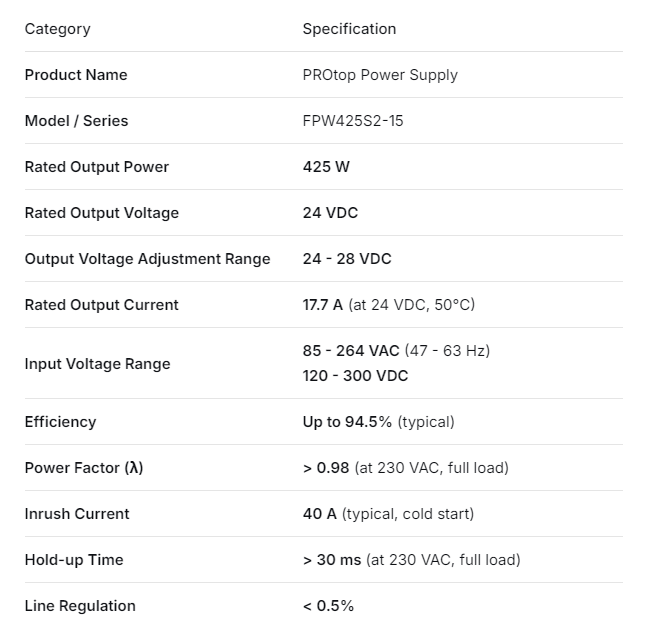Click the "24 - 28 VDC" adjustment range value
The height and width of the screenshot is (621, 654).
click(x=347, y=259)
